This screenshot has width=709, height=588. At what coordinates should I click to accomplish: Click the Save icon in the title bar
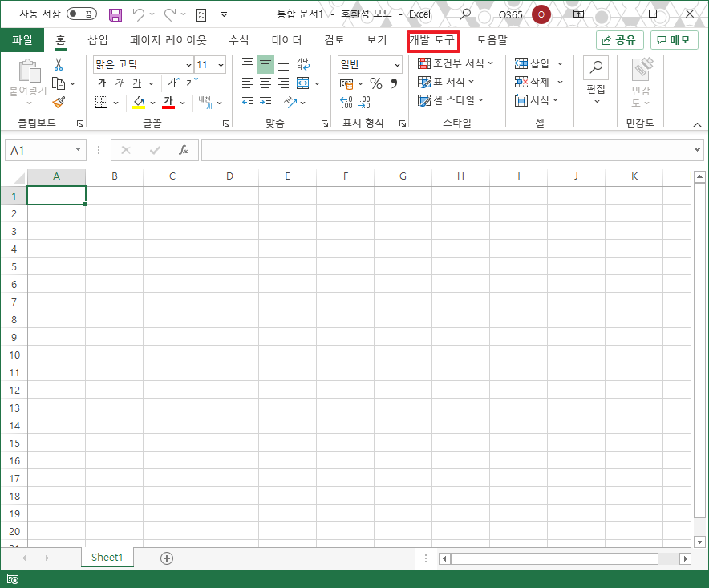point(115,15)
